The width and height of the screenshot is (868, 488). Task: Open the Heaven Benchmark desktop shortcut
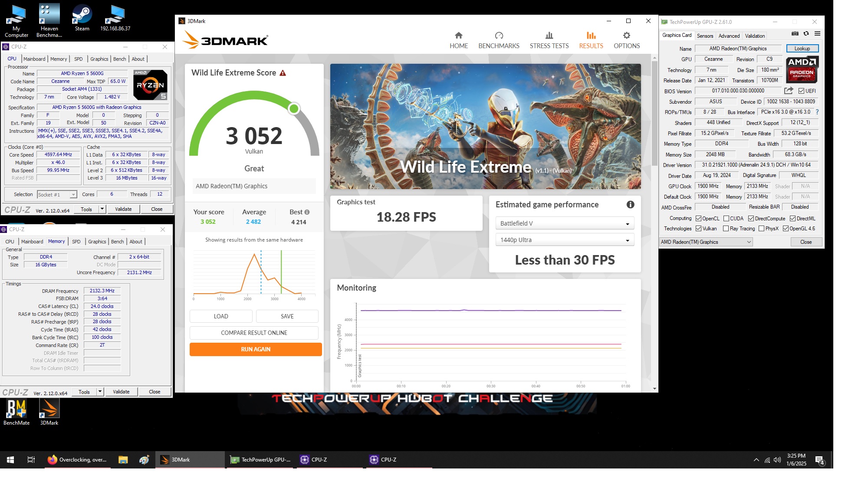[x=49, y=21]
